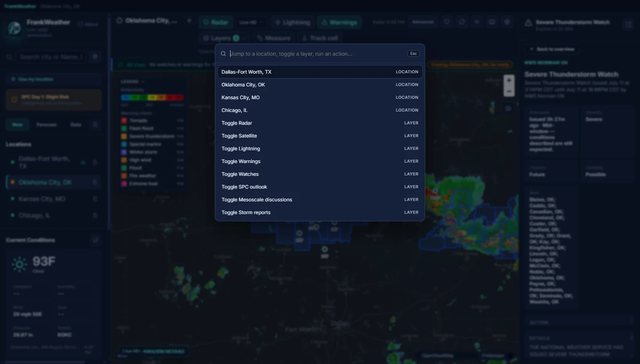Click the refresh icon in top toolbar

pos(462,22)
